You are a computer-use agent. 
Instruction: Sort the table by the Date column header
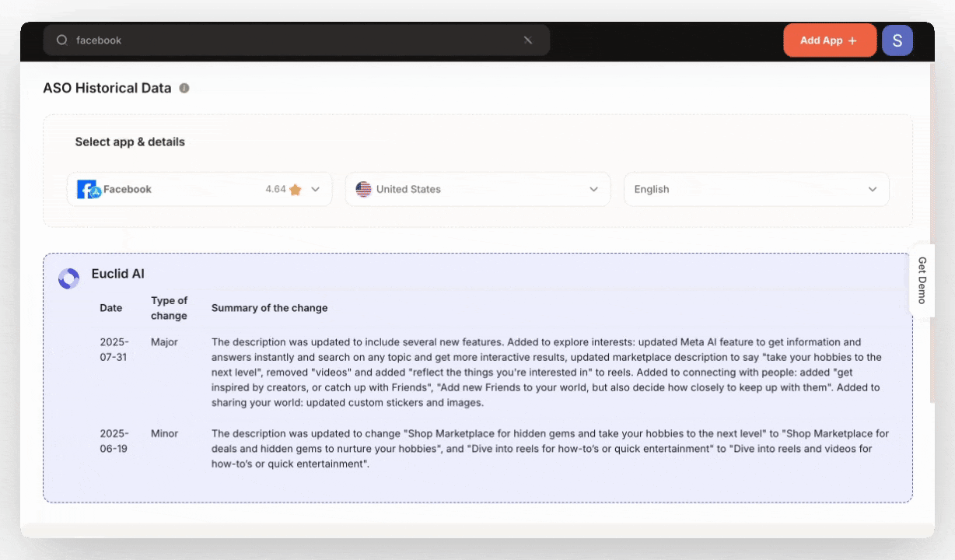click(111, 307)
